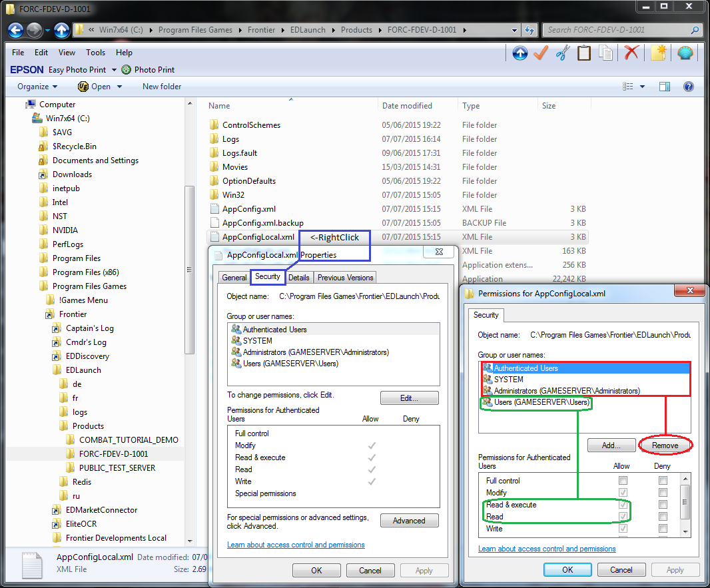710x588 pixels.
Task: Open the address bar history dropdown
Action: coord(514,31)
